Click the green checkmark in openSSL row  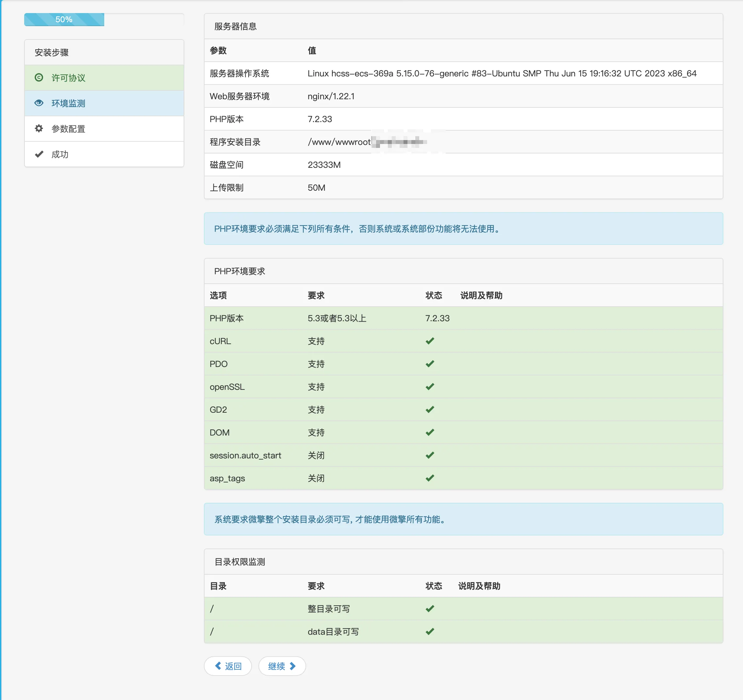point(430,387)
